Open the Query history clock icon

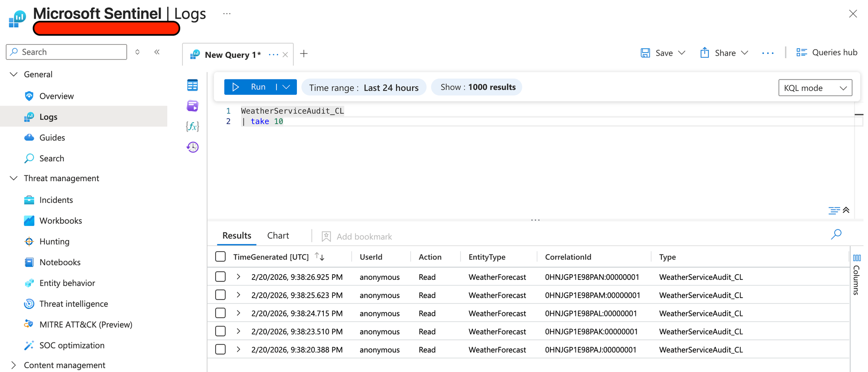point(192,147)
